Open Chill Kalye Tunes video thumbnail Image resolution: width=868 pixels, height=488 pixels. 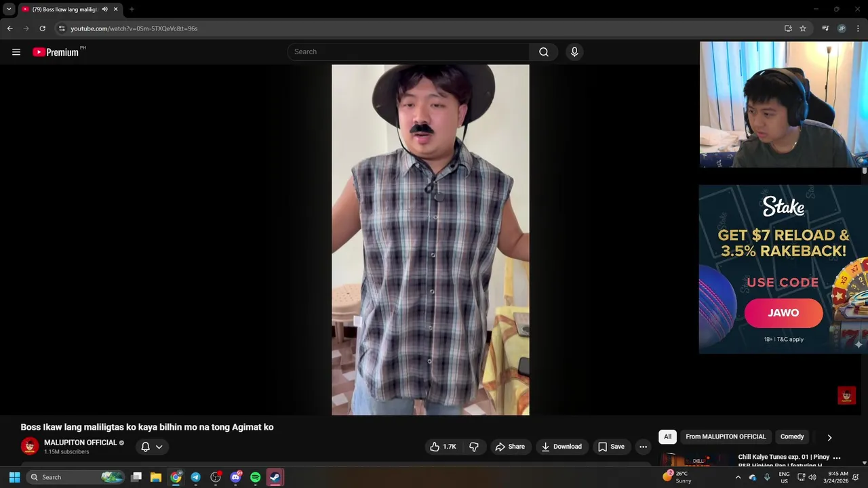[696, 460]
